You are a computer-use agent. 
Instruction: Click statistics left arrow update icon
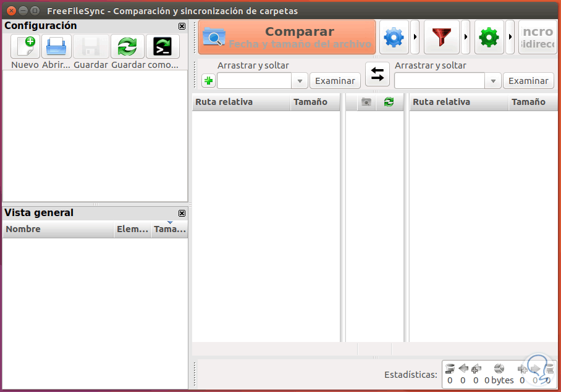pyautogui.click(x=463, y=368)
